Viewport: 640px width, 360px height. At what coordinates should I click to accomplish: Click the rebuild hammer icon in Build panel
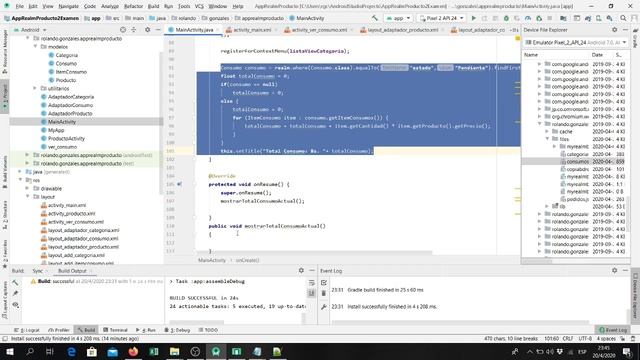click(x=16, y=282)
